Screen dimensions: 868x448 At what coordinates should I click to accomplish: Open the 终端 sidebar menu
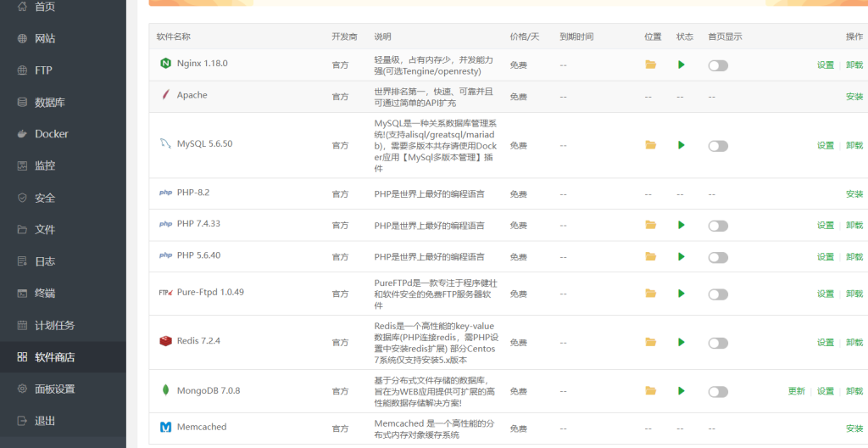pos(63,293)
